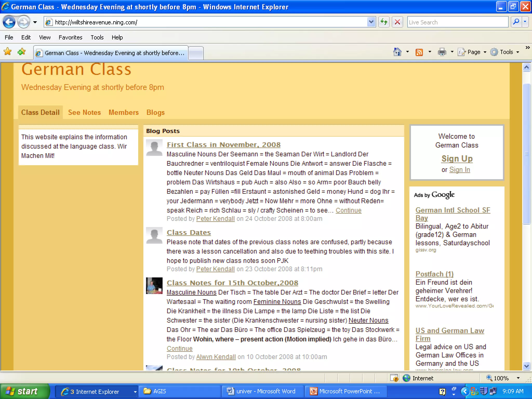
Task: Open the Favorites Center star icon
Action: (x=8, y=52)
